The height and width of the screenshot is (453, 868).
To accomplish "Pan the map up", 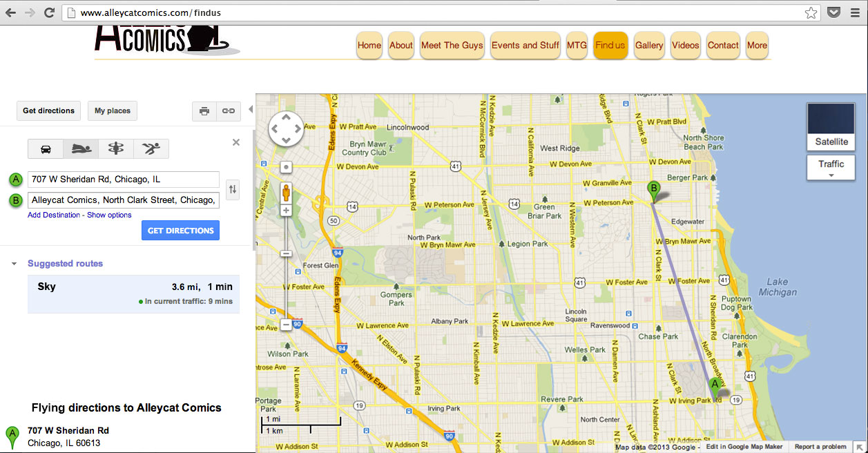I will click(x=286, y=117).
